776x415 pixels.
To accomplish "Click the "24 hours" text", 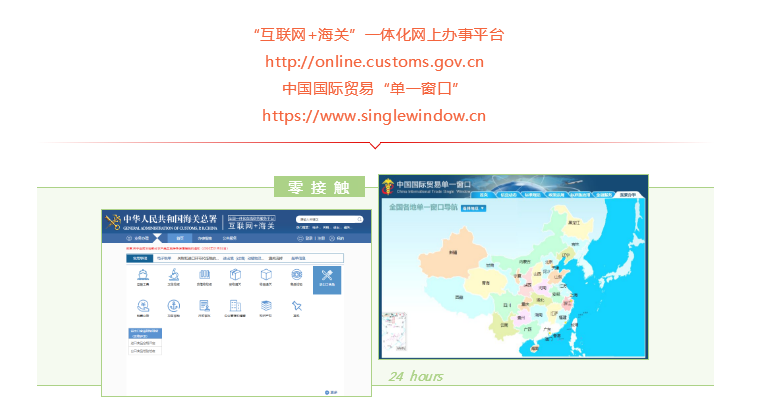I will coord(416,376).
